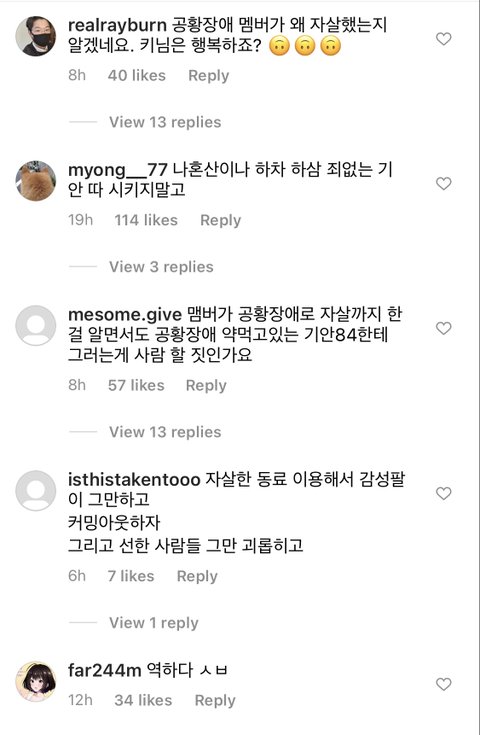Screen dimensions: 480x735
Task: Open mesome.give username link
Action: pos(125,315)
